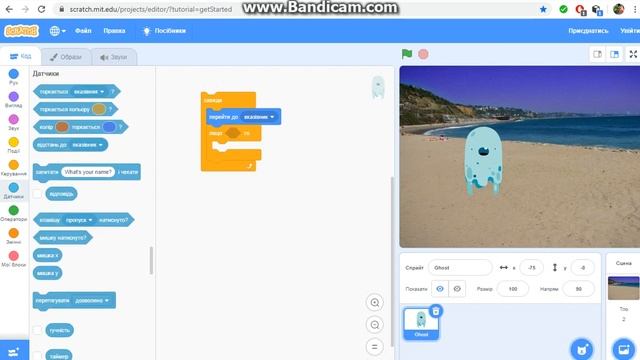Stop the project with red stop button
This screenshot has width=640, height=360.
(423, 54)
